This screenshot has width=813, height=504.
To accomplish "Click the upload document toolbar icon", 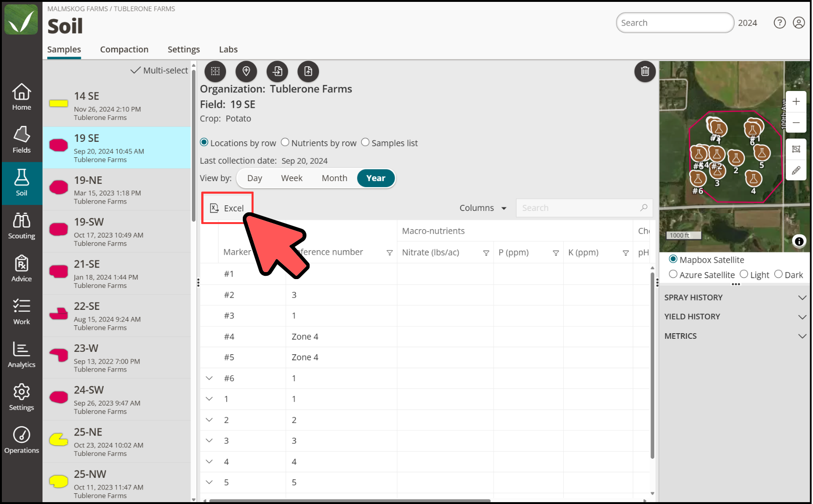I will click(x=308, y=71).
